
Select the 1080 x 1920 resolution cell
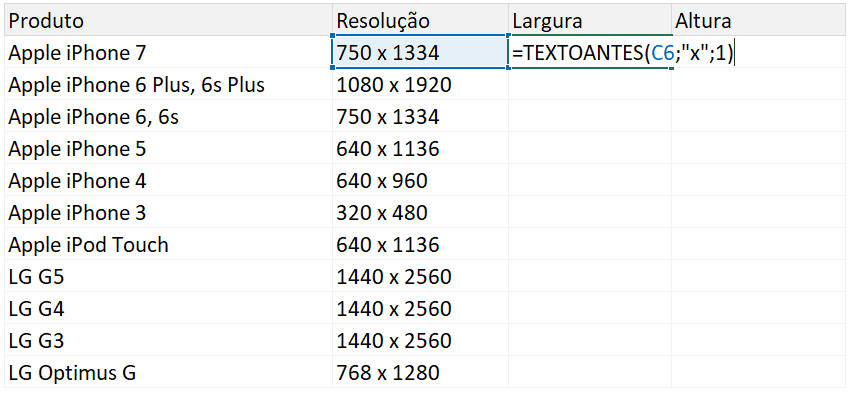point(421,85)
